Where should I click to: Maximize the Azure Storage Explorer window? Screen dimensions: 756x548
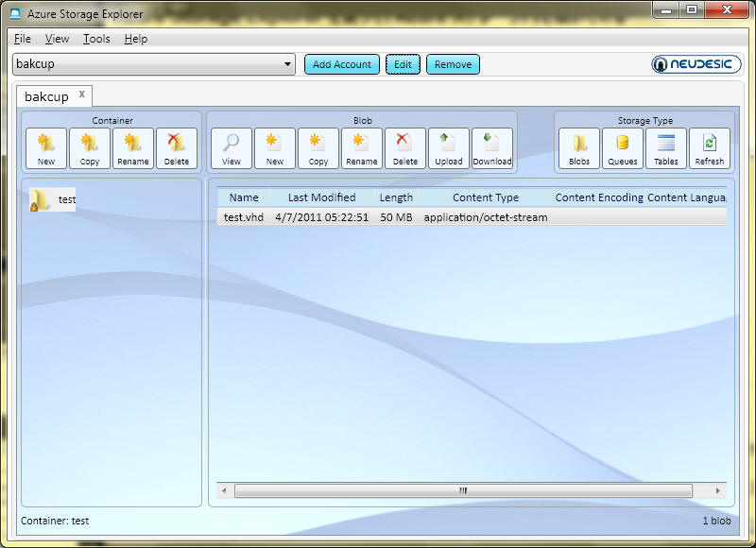692,10
